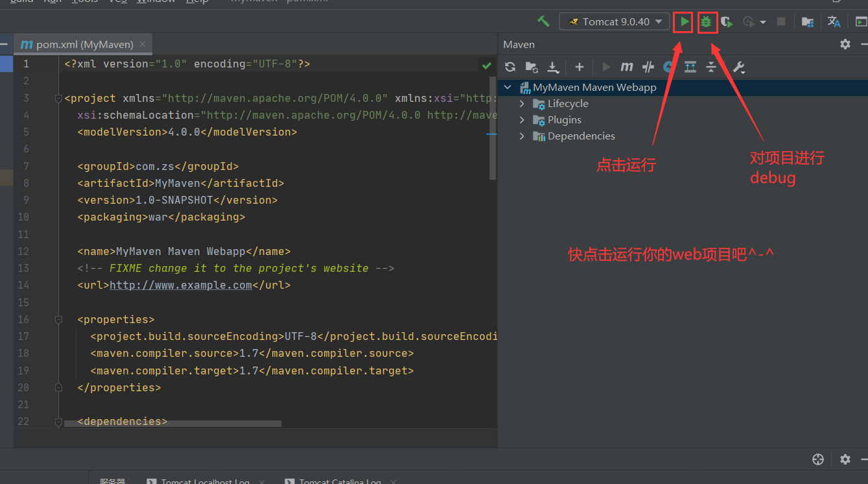868x484 pixels.
Task: Reload all Maven projects
Action: point(510,67)
